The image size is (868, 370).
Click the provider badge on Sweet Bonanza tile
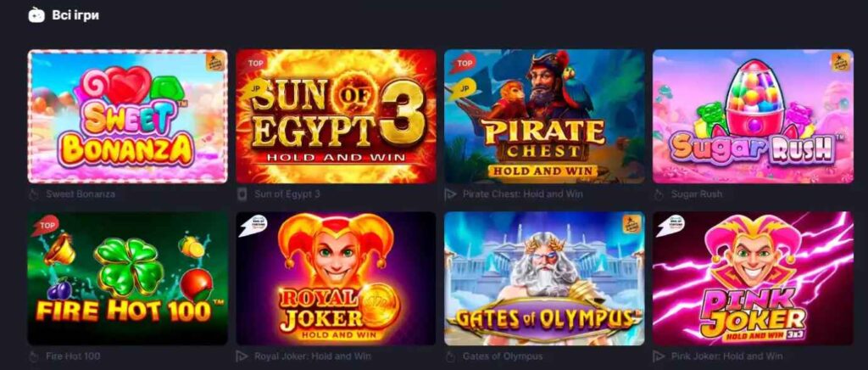(x=215, y=61)
